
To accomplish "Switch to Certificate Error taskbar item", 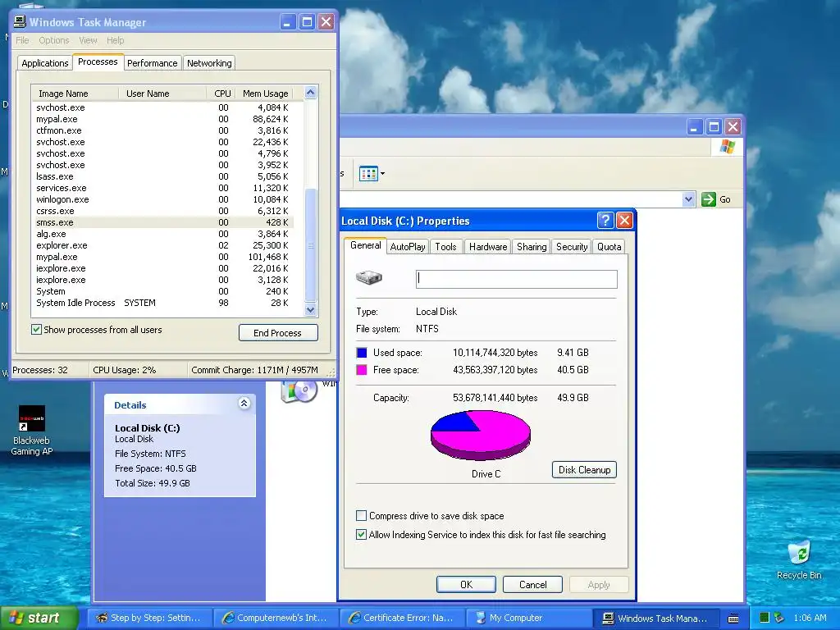I will [402, 618].
